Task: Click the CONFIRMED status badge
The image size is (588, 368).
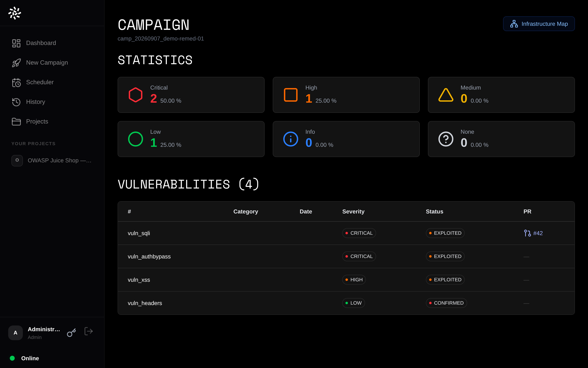Action: (x=446, y=303)
